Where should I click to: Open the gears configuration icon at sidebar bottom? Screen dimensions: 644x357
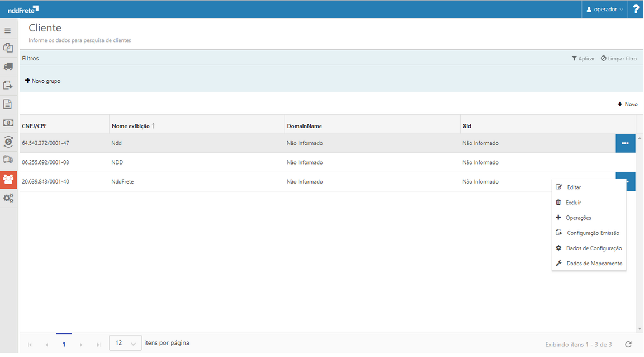8,198
